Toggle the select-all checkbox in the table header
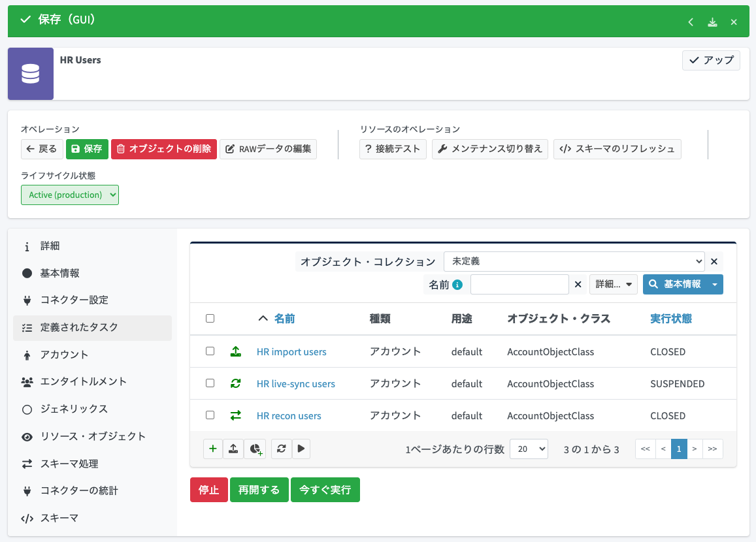This screenshot has width=756, height=542. click(210, 319)
